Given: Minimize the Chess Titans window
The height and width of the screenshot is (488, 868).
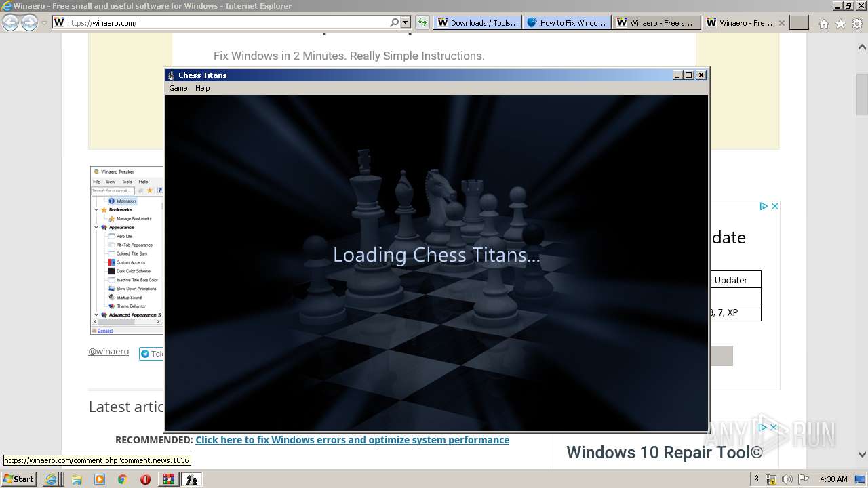Looking at the screenshot, I should [x=677, y=75].
